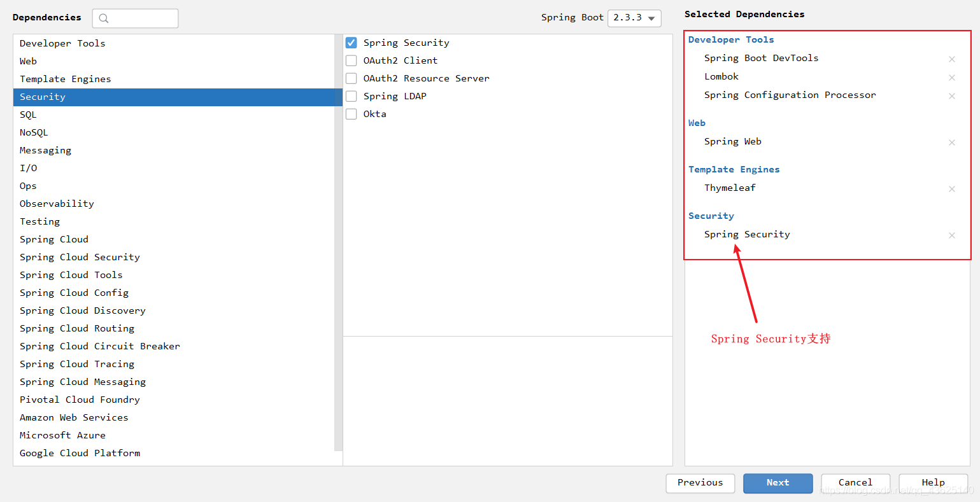Select the Web category in dependency list
The image size is (980, 502).
(x=174, y=61)
